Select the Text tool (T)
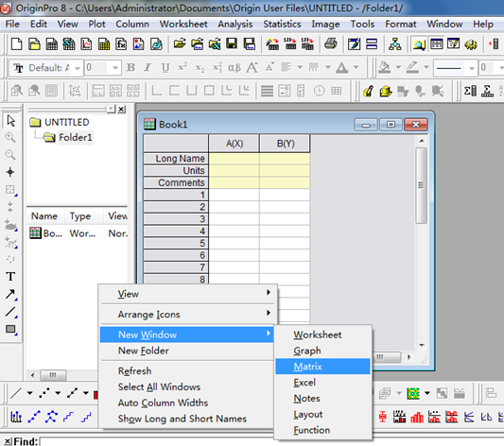Screen dimensions: 504x446 (10, 277)
